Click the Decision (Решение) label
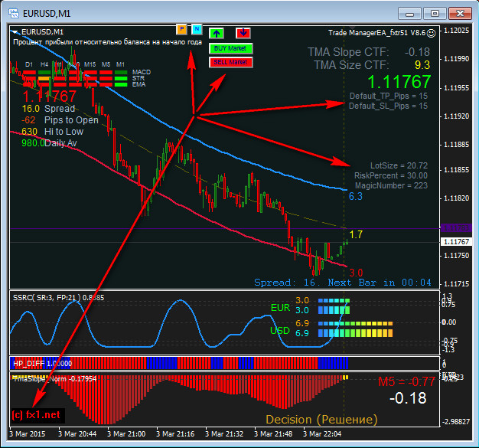479x448 pixels. click(321, 419)
